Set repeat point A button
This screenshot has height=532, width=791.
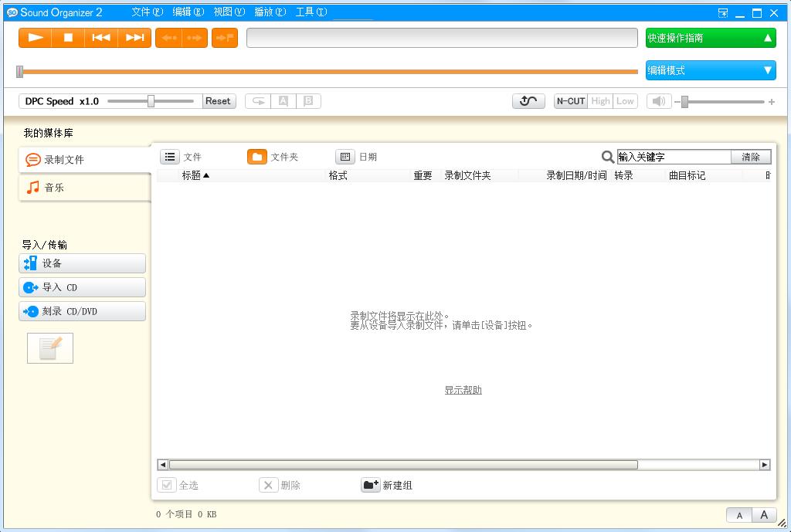click(x=284, y=100)
